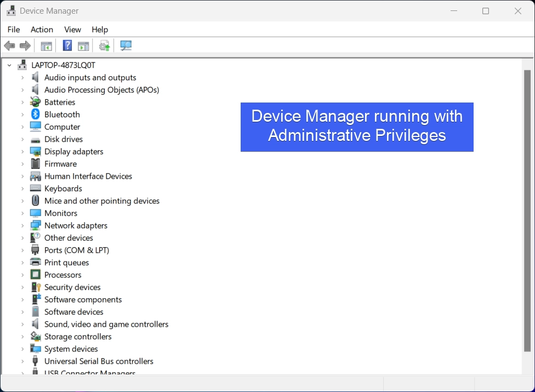Screen dimensions: 535x392
Task: Select the Other devices label
Action: [69, 238]
